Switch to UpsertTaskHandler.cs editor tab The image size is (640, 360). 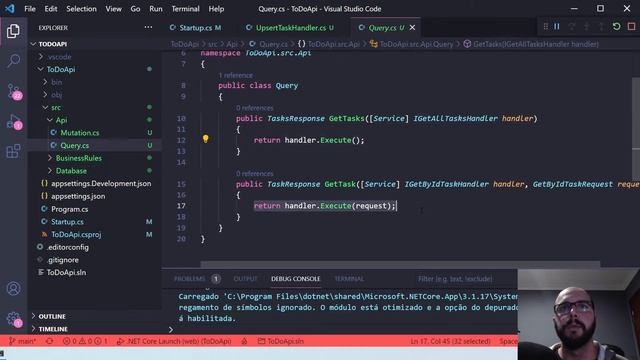(291, 27)
